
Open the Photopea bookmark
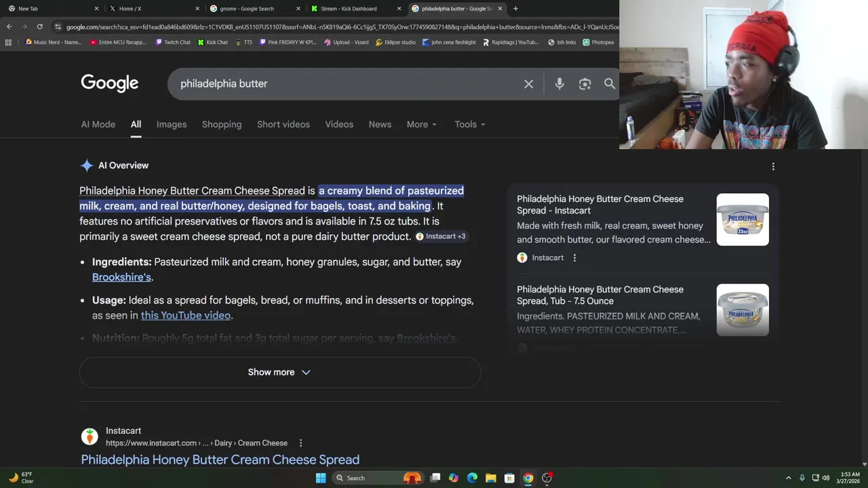pyautogui.click(x=598, y=42)
